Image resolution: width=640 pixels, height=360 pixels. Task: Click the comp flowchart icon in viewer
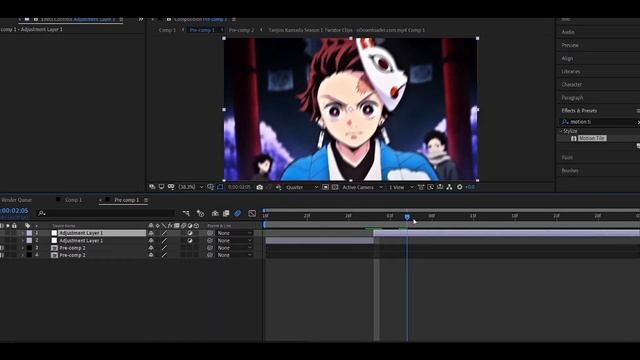449,187
